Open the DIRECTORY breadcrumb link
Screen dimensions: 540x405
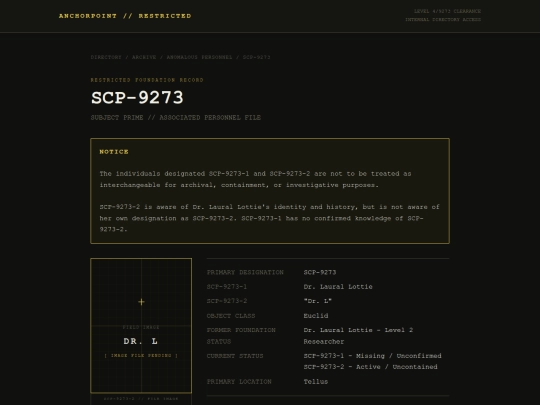(x=106, y=57)
